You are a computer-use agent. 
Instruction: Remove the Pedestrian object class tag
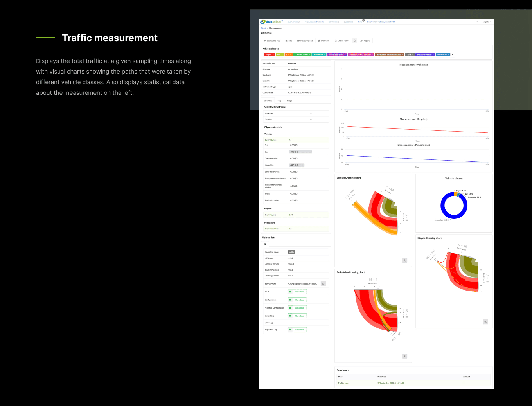pyautogui.click(x=448, y=55)
